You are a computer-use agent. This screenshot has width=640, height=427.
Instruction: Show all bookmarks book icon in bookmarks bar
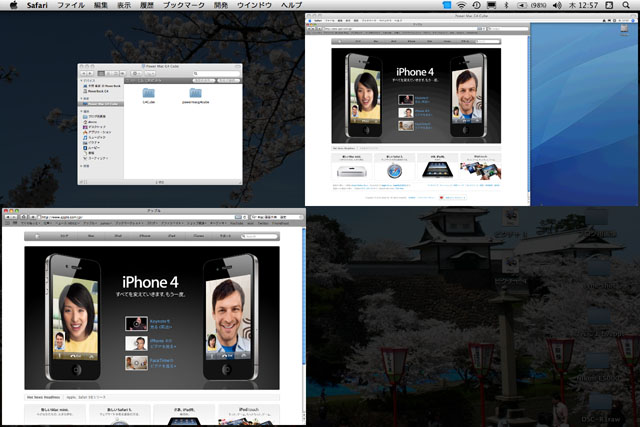tap(7, 223)
